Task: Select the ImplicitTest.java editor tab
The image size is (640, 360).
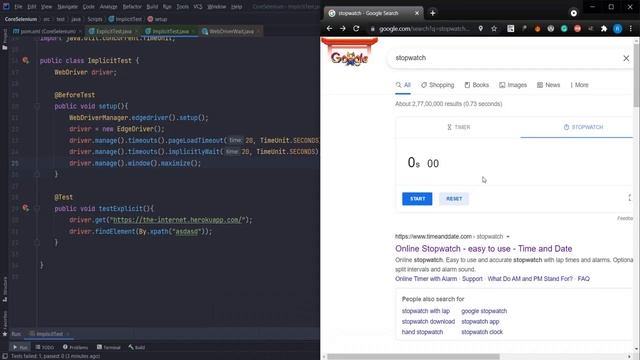Action: [x=170, y=31]
